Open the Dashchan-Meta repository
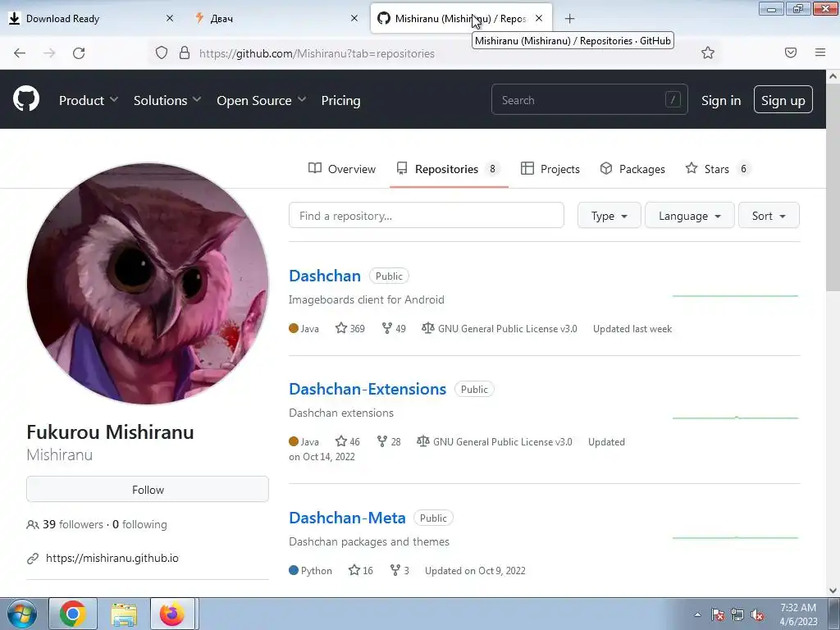The height and width of the screenshot is (630, 840). 347,518
